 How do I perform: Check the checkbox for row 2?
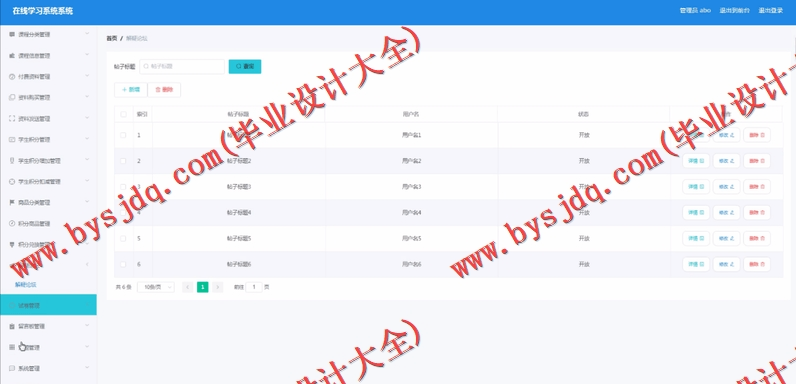(x=123, y=161)
